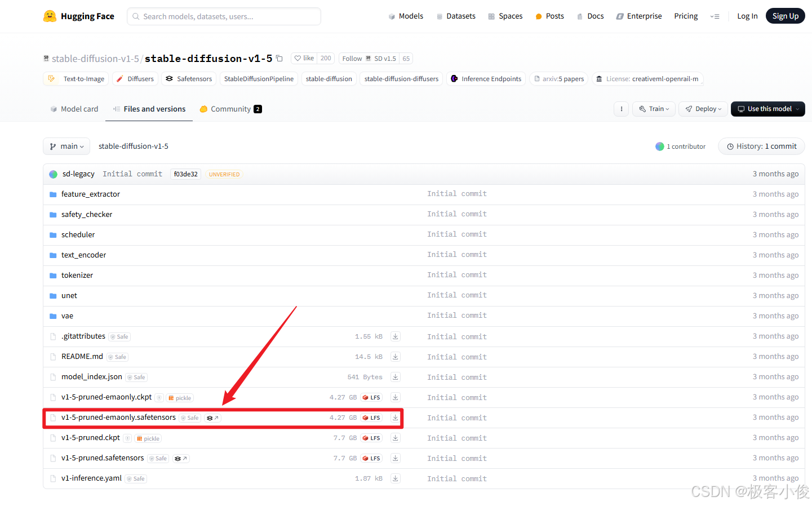The width and height of the screenshot is (812, 506).
Task: Click the Safe badge next to .gitattributes
Action: (x=119, y=337)
